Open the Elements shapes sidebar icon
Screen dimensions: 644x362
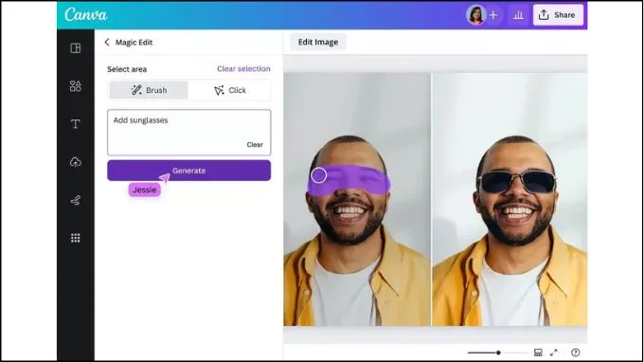point(76,86)
